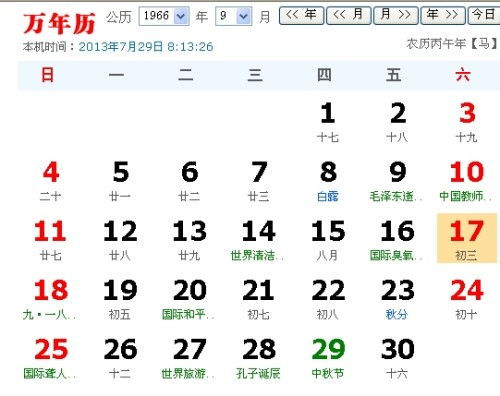Select September 1 (十七)

[328, 122]
